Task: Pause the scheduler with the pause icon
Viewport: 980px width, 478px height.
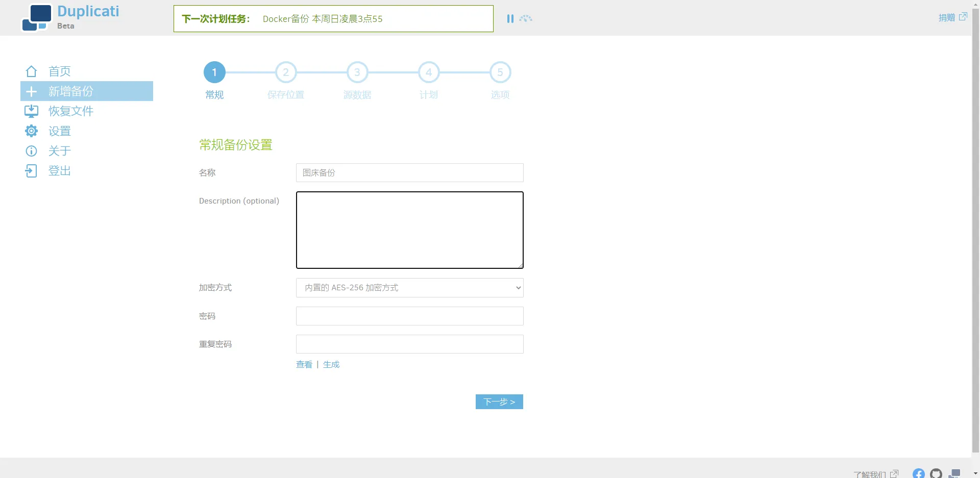Action: tap(510, 19)
